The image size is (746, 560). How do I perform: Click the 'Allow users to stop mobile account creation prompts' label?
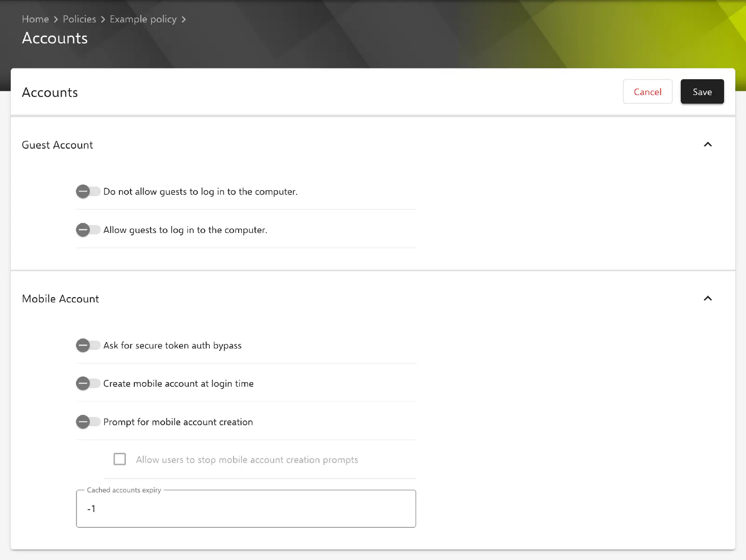point(247,460)
